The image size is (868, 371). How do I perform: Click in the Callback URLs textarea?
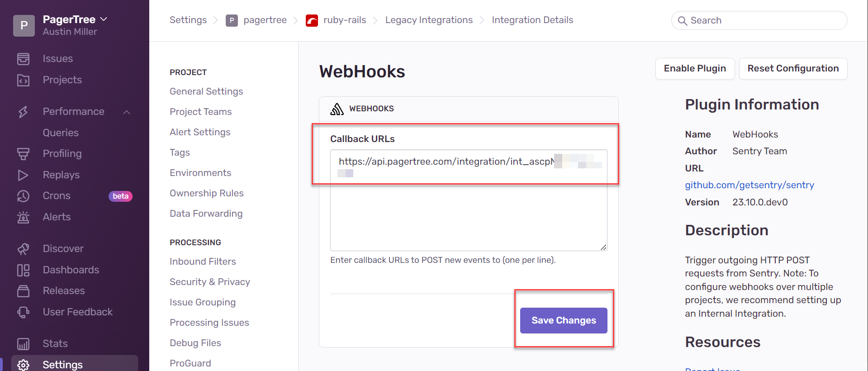[469, 200]
